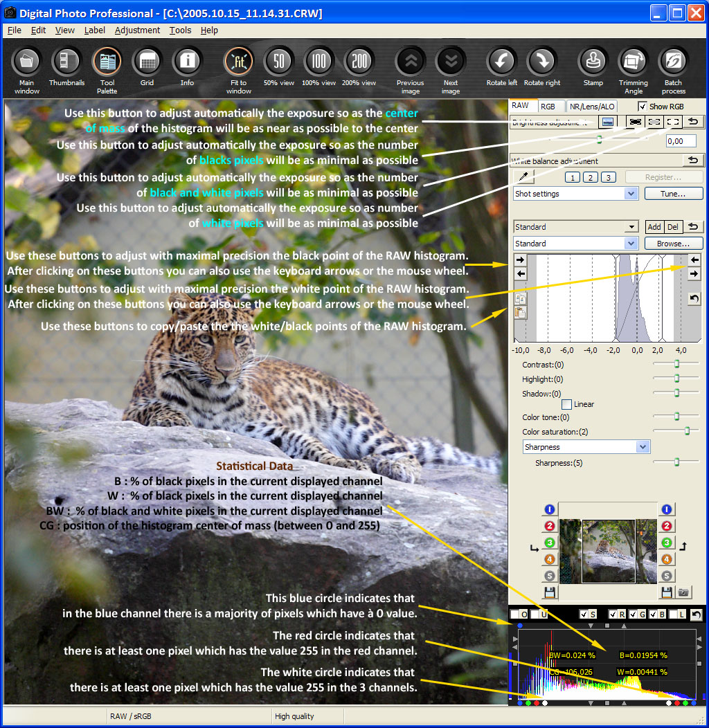Rotate the image left

[x=502, y=67]
